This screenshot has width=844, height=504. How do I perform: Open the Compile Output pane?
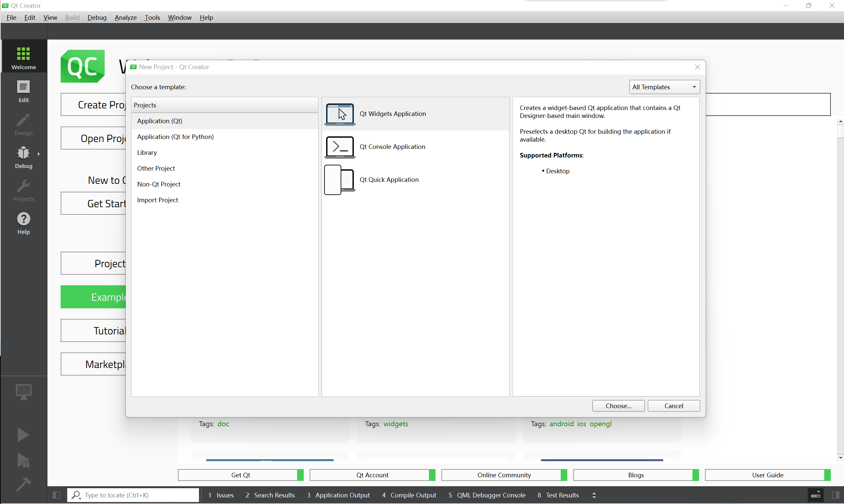pyautogui.click(x=409, y=495)
